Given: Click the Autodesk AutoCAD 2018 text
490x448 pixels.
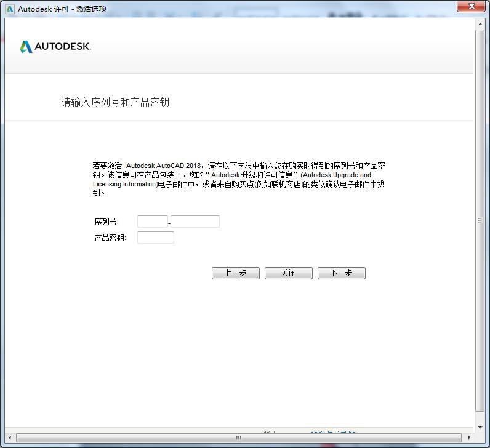Looking at the screenshot, I should [164, 166].
